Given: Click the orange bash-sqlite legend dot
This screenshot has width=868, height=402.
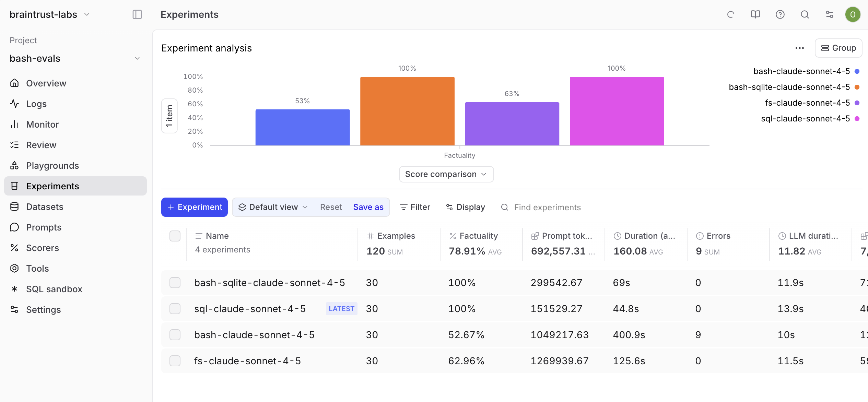Looking at the screenshot, I should coord(857,87).
